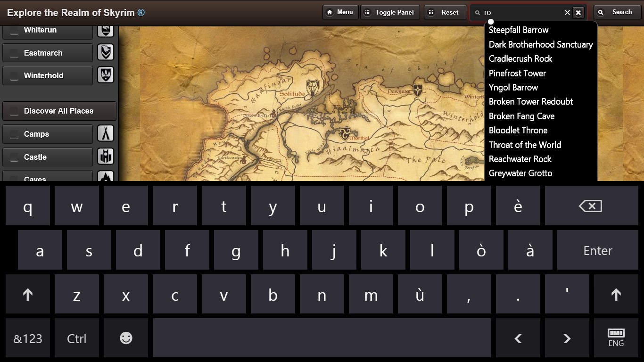Select Broken Tower Redoubt suggestion
The height and width of the screenshot is (362, 644).
[x=531, y=101]
